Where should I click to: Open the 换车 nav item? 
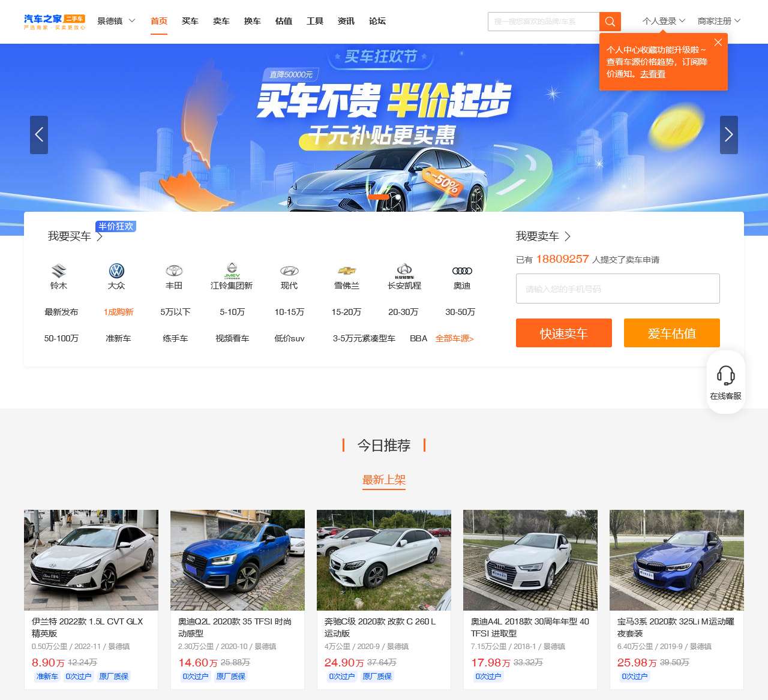(x=253, y=21)
